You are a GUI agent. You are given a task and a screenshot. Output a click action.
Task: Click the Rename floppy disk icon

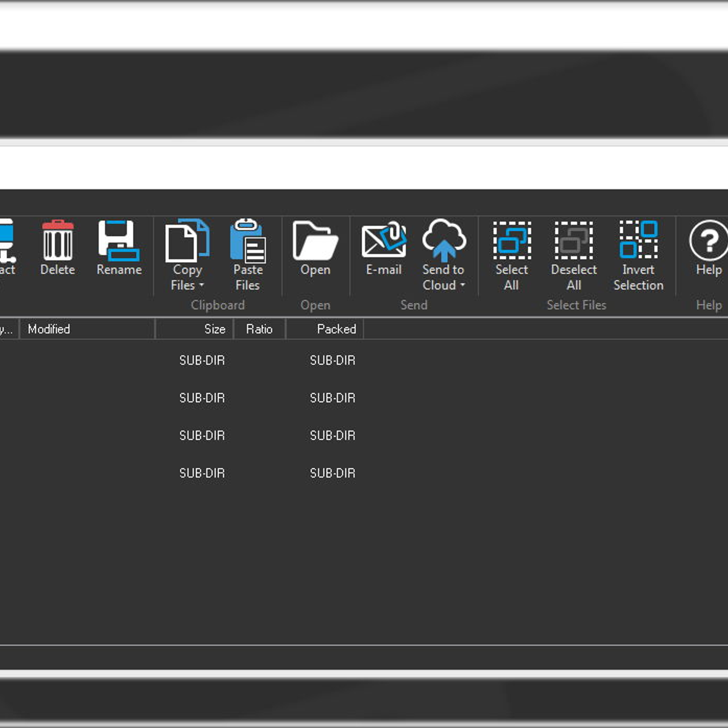(x=119, y=240)
